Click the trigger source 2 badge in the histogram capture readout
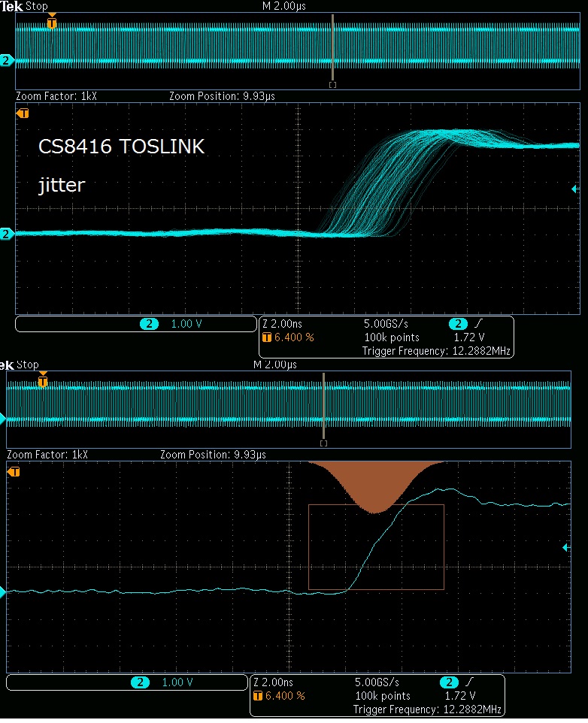588x723 pixels. 449,682
